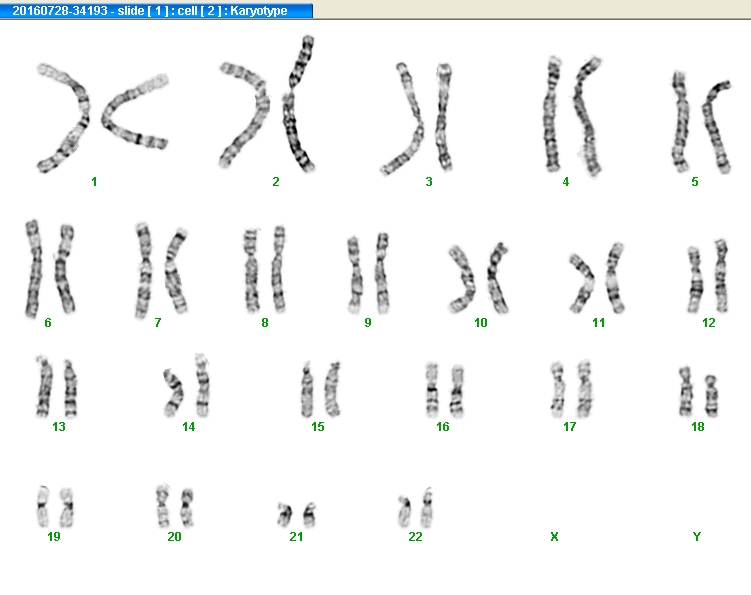Click the green label 6
Screen dimensions: 751x595
tap(48, 323)
